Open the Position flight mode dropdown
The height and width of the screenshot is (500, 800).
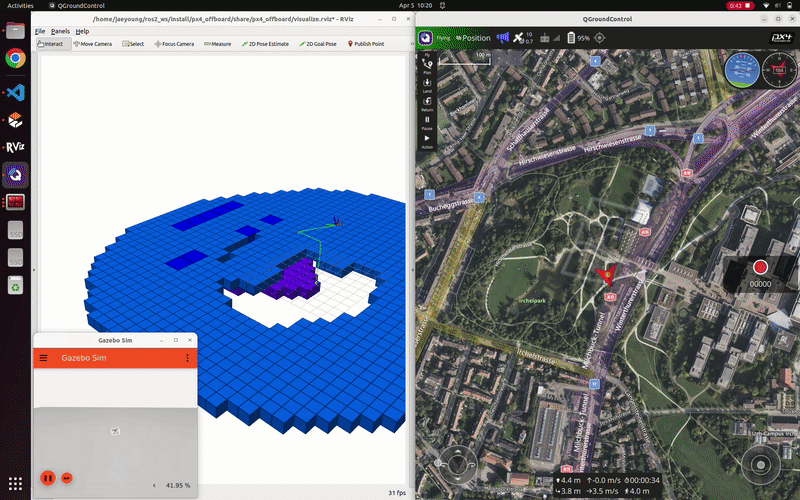(x=473, y=38)
